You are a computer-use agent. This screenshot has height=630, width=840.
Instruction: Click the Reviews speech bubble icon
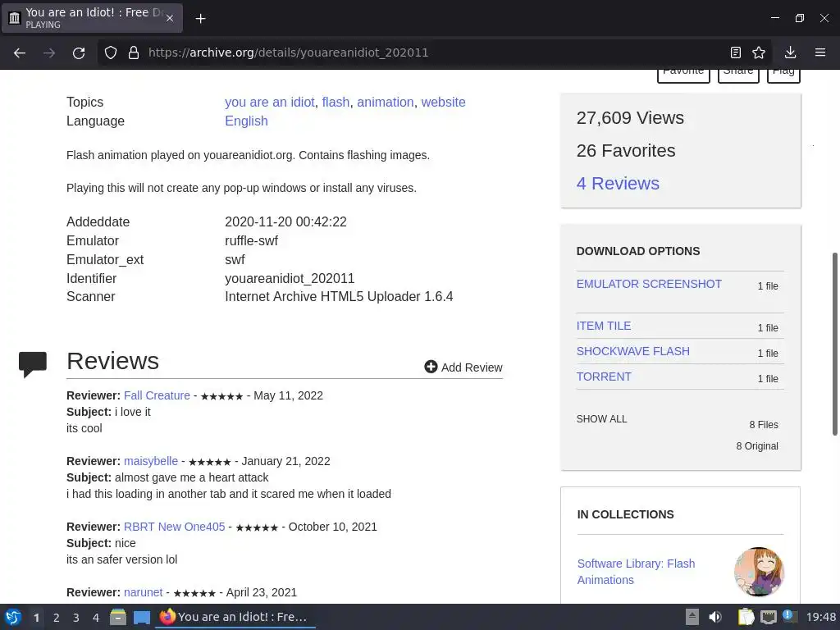(33, 364)
